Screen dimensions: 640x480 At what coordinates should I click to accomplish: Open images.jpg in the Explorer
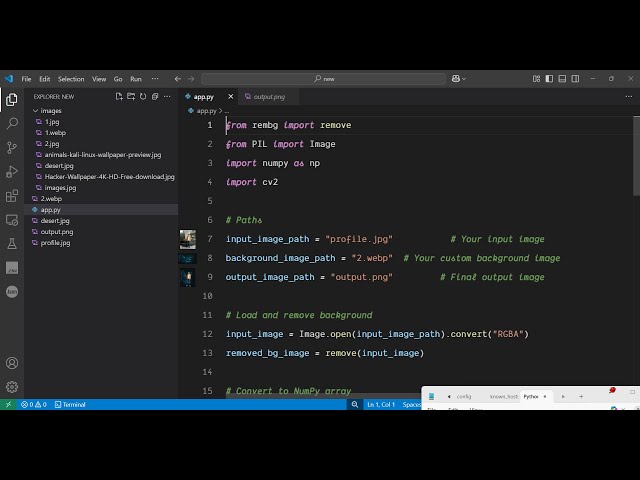60,188
